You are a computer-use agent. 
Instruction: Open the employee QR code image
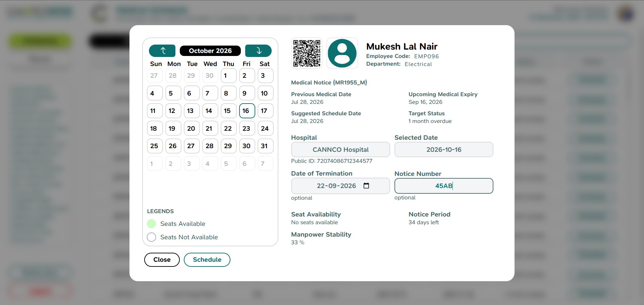click(307, 53)
